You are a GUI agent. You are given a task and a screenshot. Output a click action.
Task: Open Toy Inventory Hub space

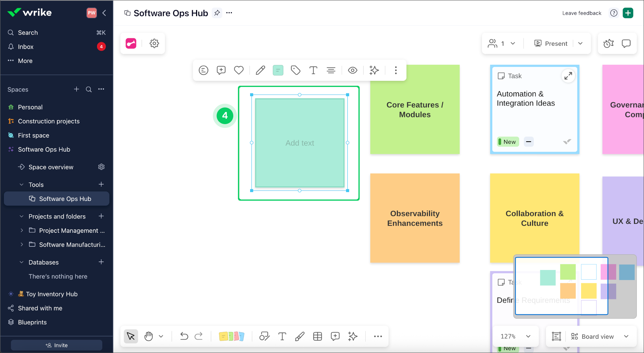click(x=52, y=294)
